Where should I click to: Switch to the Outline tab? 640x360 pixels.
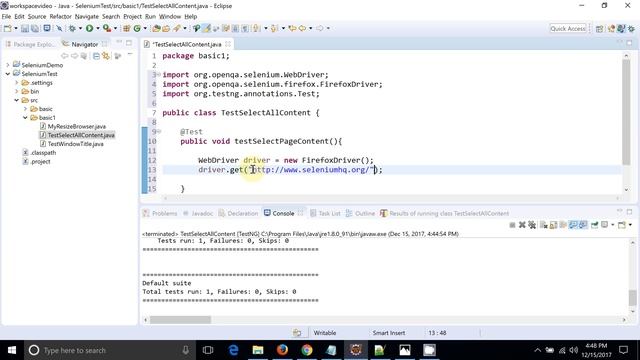360,213
